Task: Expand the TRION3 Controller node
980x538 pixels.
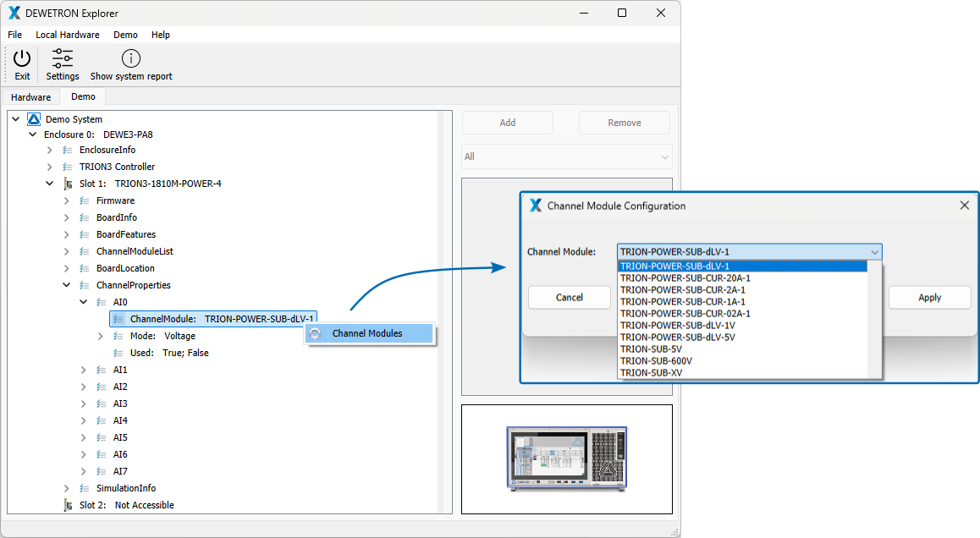Action: pos(49,167)
